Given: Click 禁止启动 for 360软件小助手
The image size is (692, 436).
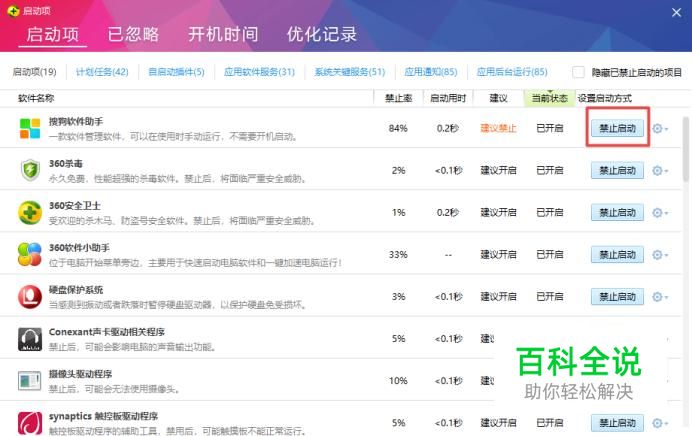Looking at the screenshot, I should coord(617,255).
